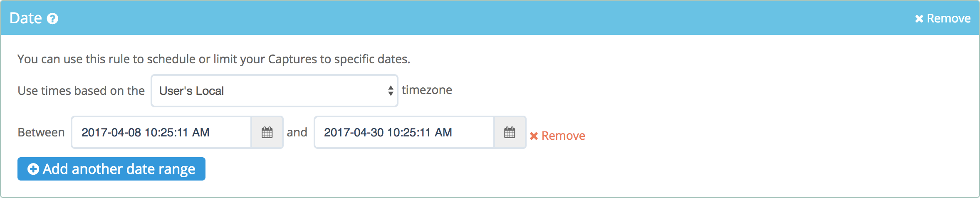This screenshot has width=980, height=198.
Task: Click the rule description about scheduling Captures
Action: [x=214, y=59]
